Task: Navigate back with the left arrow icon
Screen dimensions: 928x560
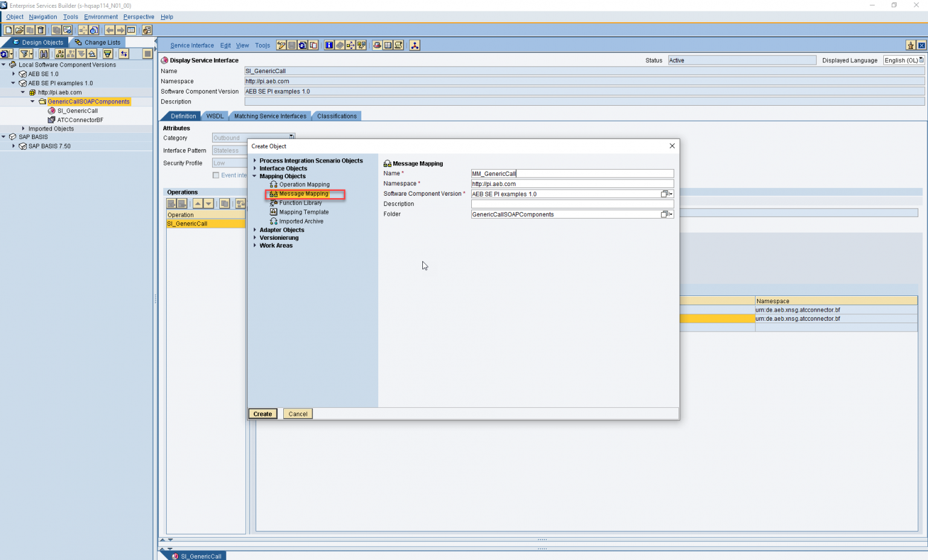Action: [109, 28]
